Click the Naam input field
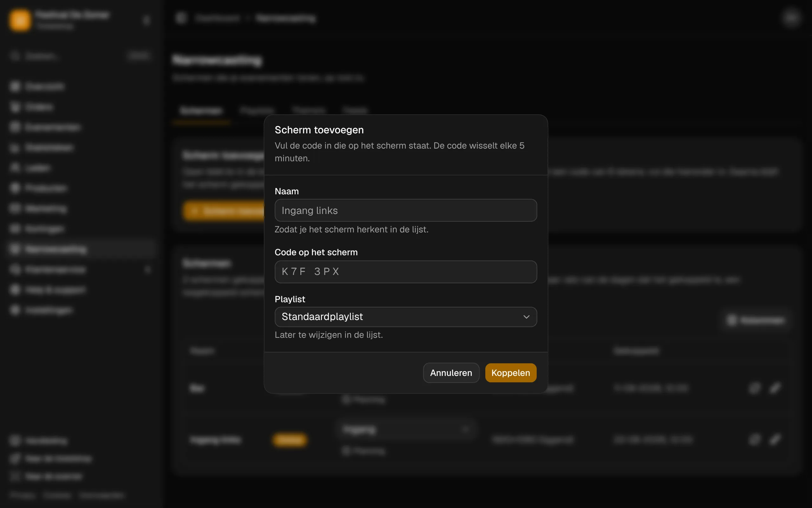Screen dimensions: 812x508 pyautogui.click(x=406, y=210)
